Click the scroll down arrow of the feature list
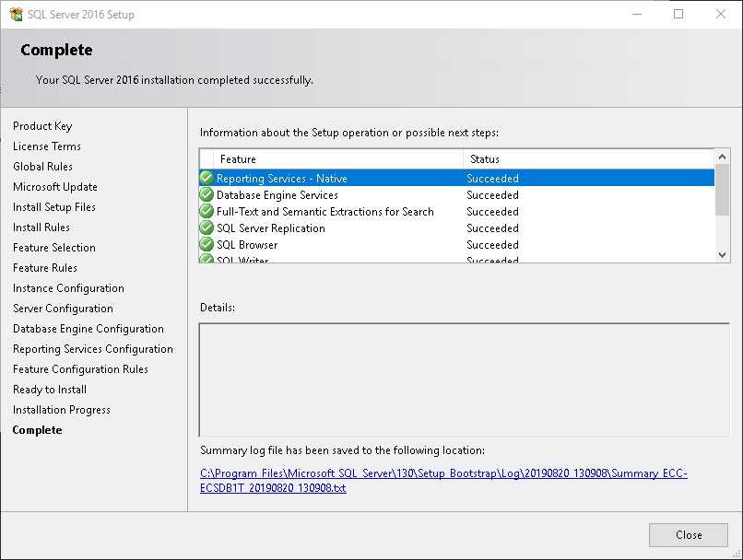The image size is (743, 560). coord(722,255)
